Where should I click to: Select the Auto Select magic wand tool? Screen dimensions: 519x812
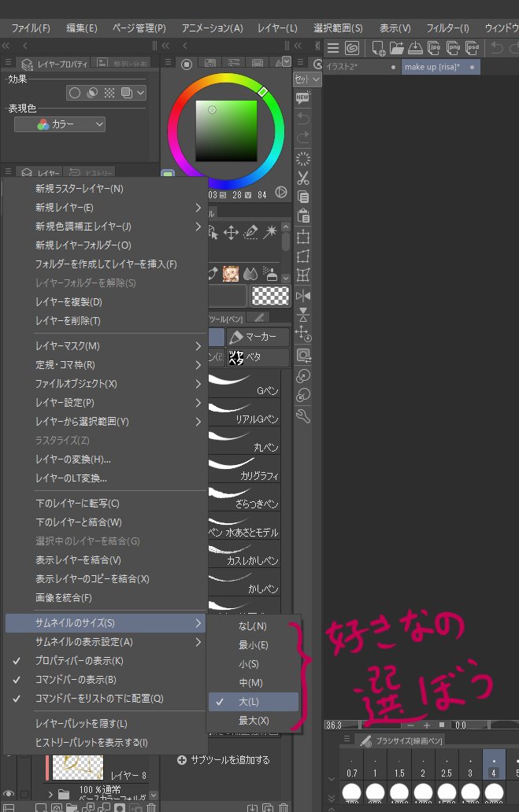[x=269, y=233]
